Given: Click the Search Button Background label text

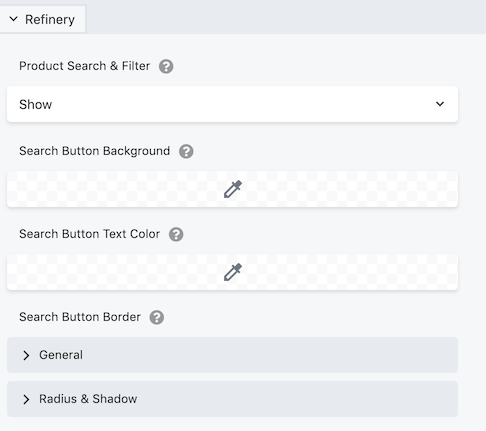Looking at the screenshot, I should (94, 151).
